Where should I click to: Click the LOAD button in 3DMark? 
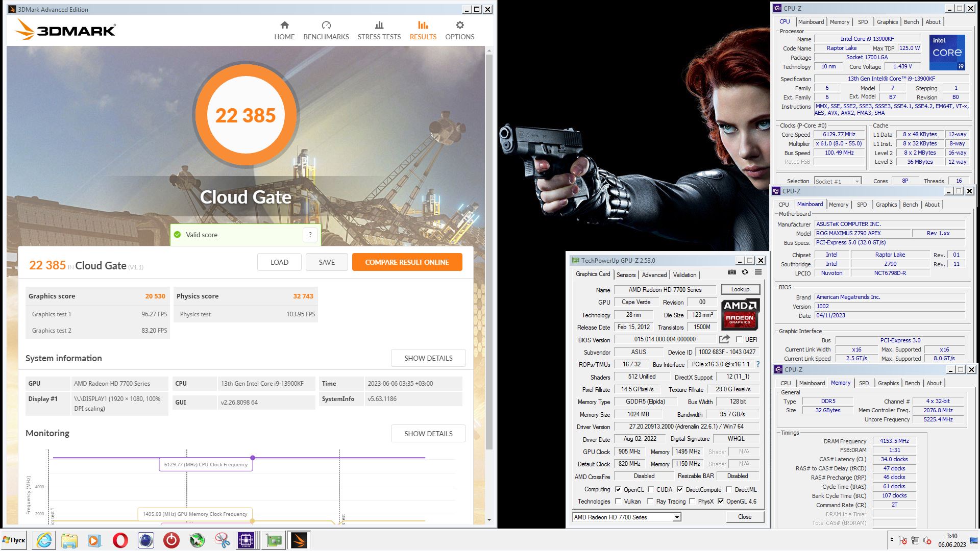pyautogui.click(x=279, y=262)
